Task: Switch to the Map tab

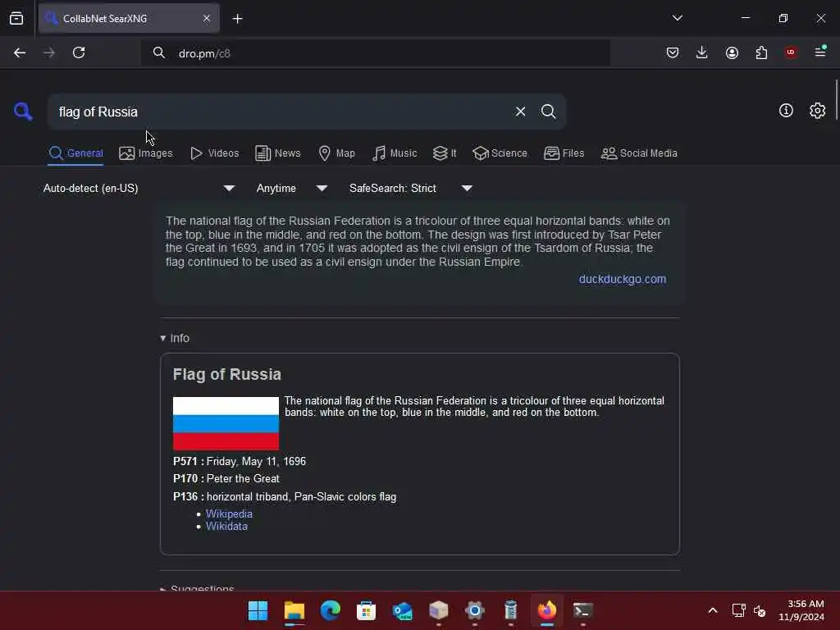Action: click(336, 153)
